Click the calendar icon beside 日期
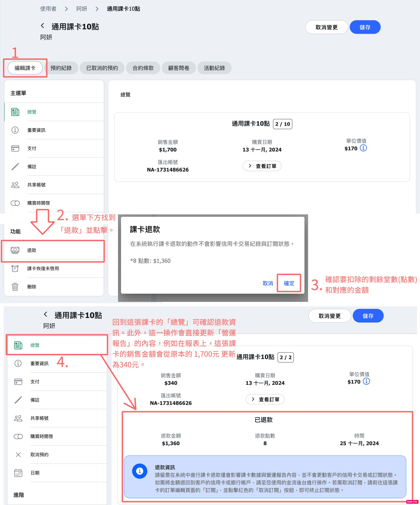The height and width of the screenshot is (505, 420). coord(18,473)
